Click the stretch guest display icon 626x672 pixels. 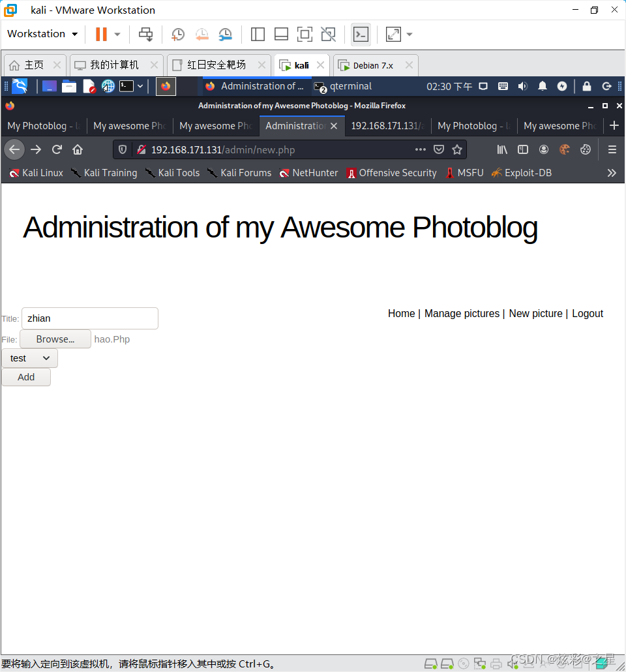[x=393, y=35]
